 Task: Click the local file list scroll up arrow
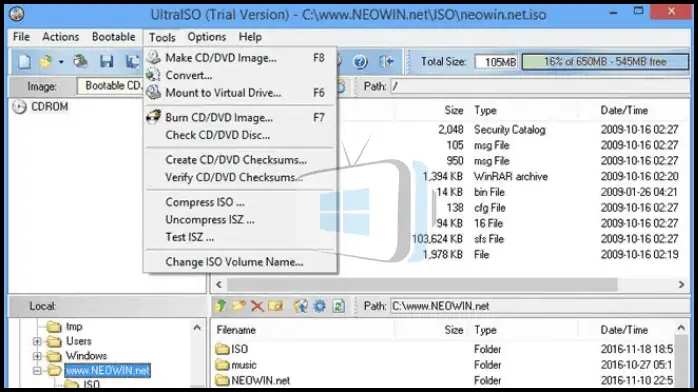681,328
